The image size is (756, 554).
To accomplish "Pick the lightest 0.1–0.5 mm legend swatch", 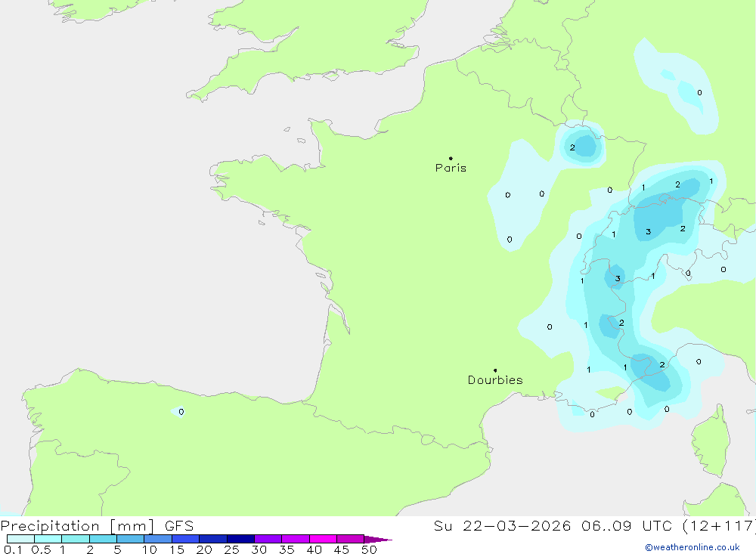I will [x=20, y=539].
